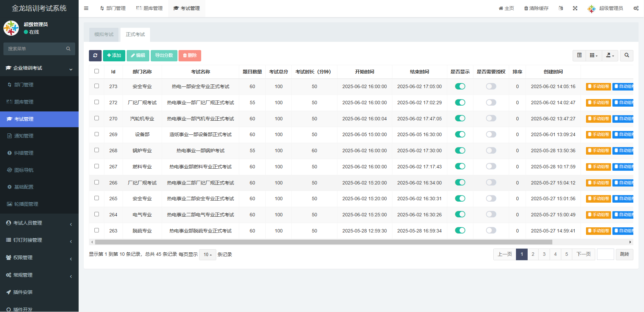Image resolution: width=644 pixels, height=312 pixels.
Task: Select the row checkbox for Id 266
Action: point(96,182)
